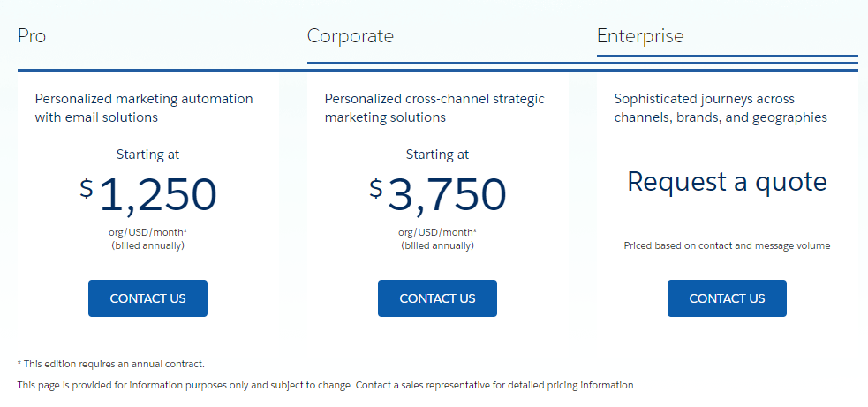Click org/USD/month text under the $1,250 price

[148, 232]
